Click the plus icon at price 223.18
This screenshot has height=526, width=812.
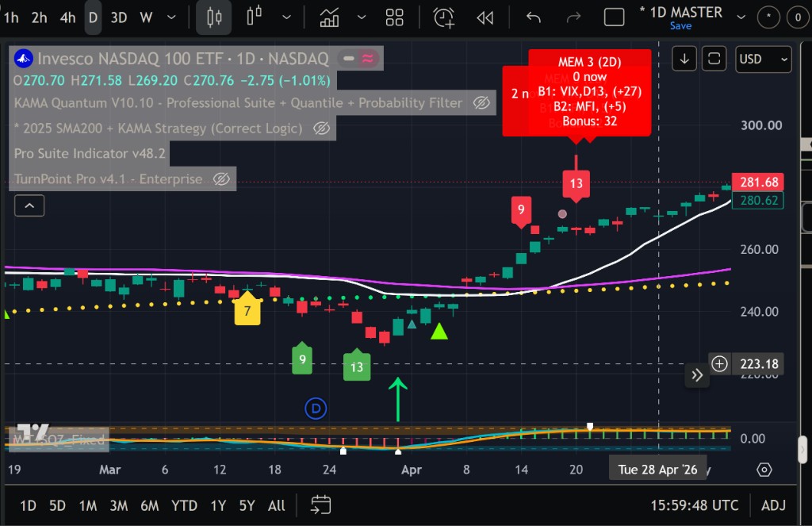pos(719,364)
